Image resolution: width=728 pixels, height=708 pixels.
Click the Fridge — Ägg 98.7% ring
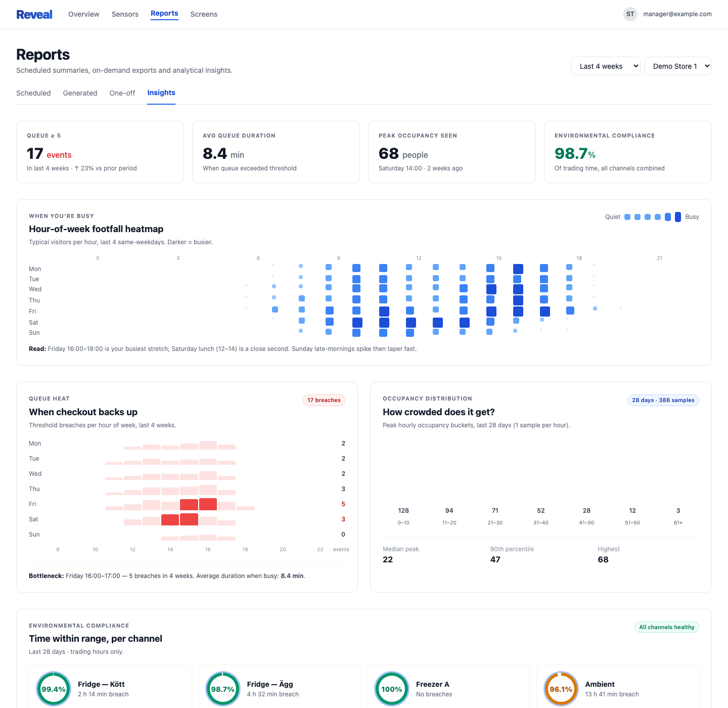click(223, 689)
